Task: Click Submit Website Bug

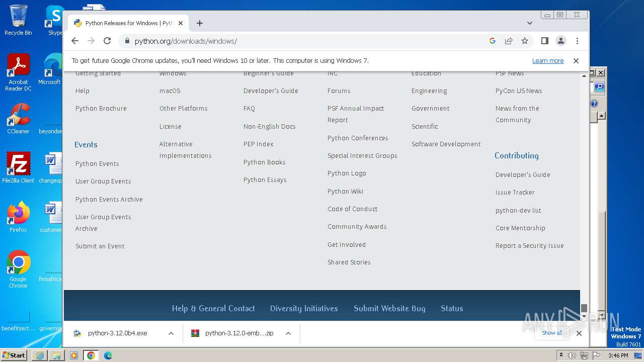Action: tap(389, 309)
